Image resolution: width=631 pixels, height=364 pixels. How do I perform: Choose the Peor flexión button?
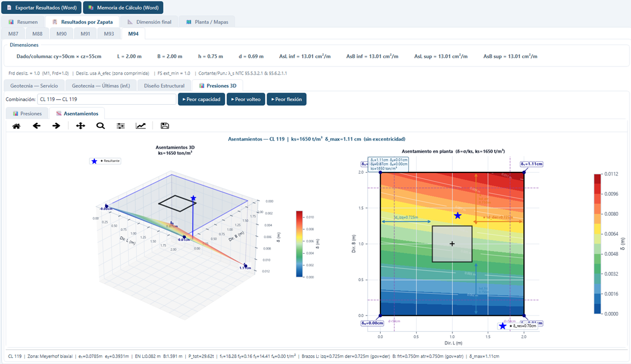(x=287, y=99)
